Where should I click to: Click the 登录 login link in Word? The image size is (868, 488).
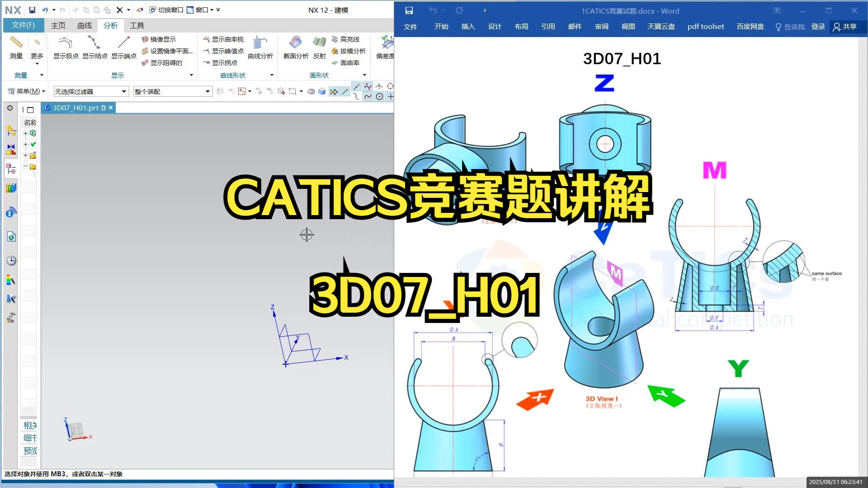pos(818,27)
